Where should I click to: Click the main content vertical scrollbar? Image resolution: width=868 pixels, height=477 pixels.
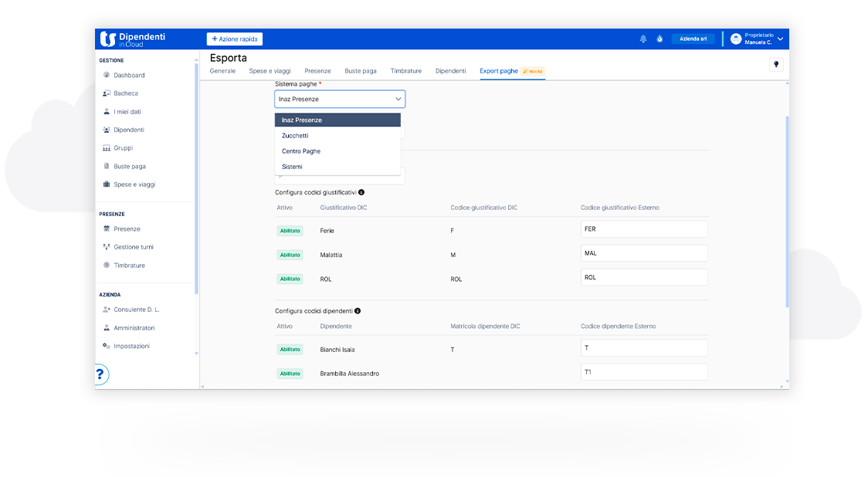[786, 208]
